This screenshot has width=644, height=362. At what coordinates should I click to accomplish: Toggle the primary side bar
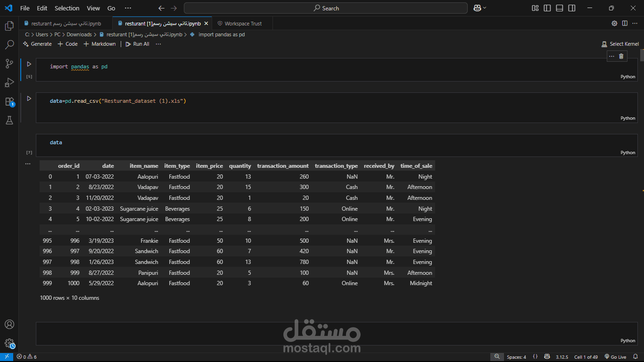point(547,8)
